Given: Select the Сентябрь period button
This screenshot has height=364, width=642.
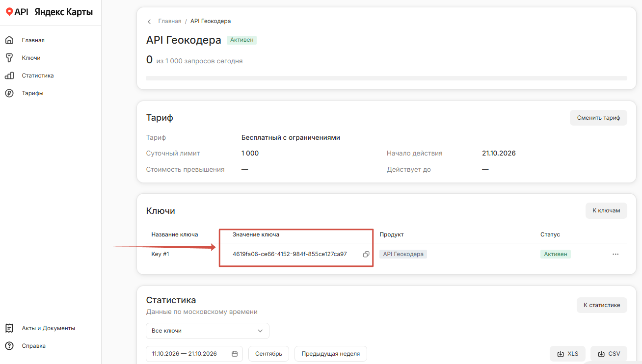Looking at the screenshot, I should point(268,354).
